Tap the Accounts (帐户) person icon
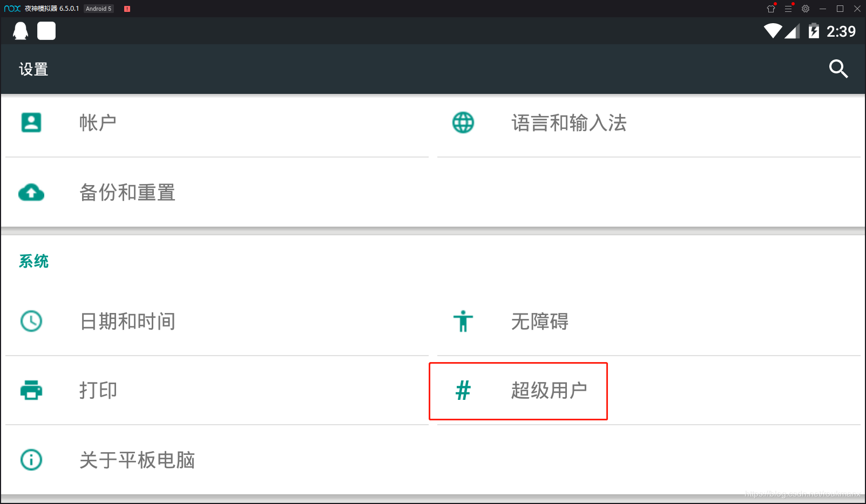The image size is (866, 504). click(31, 122)
